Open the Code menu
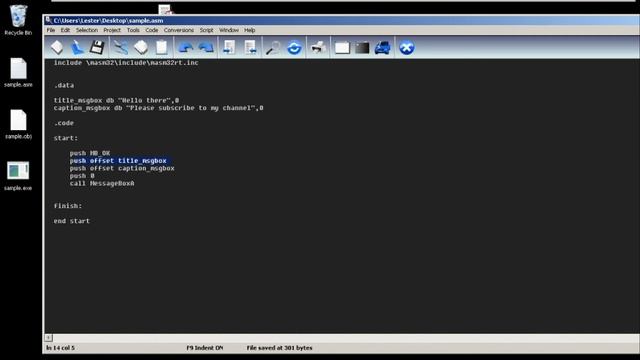Screen dimensions: 640x360 [151, 30]
